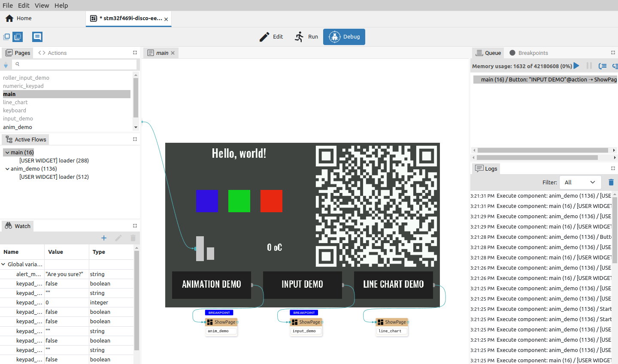This screenshot has width=618, height=364.
Task: Maximize the Queue panel
Action: point(613,53)
